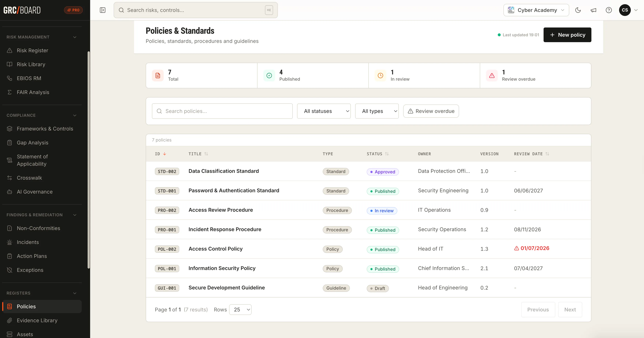Open Incident Response Procedure

tap(225, 229)
